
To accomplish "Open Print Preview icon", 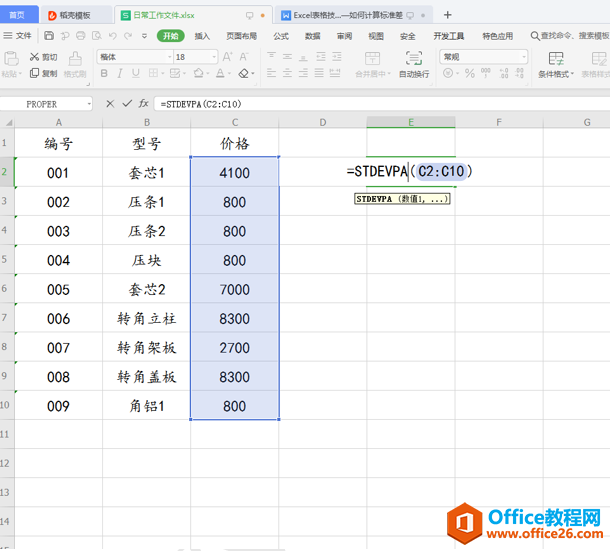I will pos(96,36).
